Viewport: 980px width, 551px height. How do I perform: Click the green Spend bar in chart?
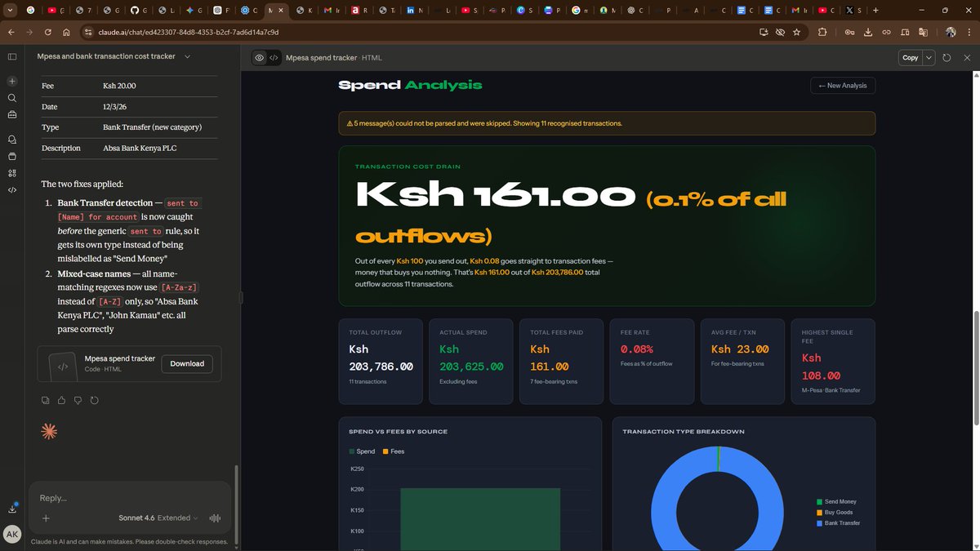pyautogui.click(x=480, y=519)
